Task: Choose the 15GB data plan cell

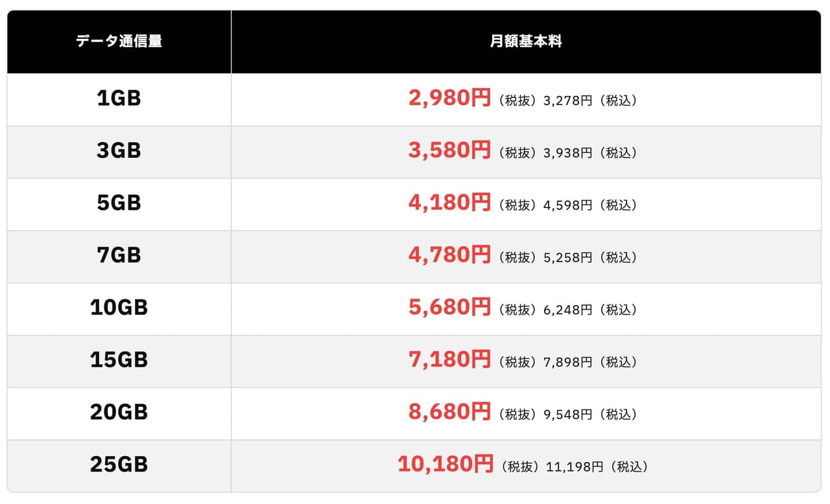Action: click(119, 360)
